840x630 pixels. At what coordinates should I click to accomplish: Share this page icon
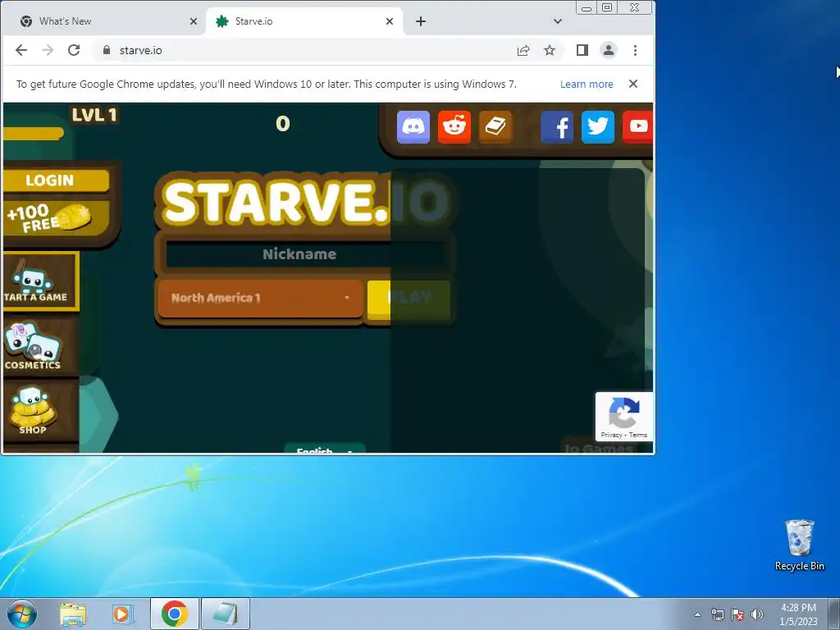[523, 50]
